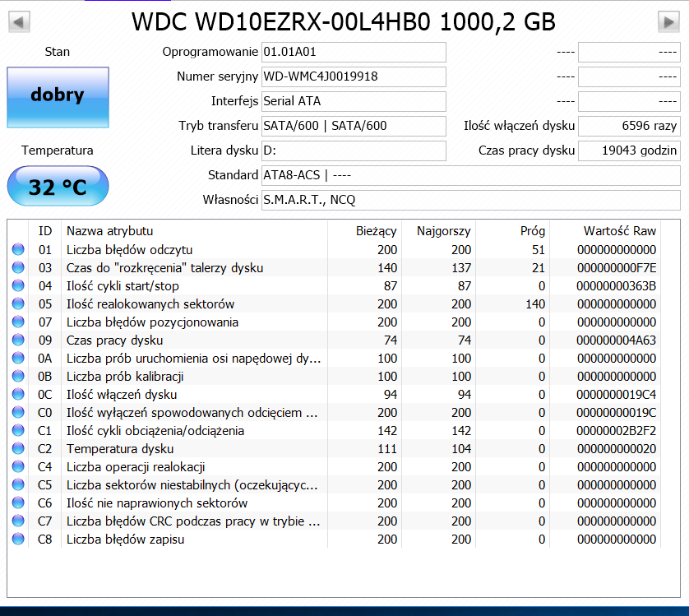Viewport: 689px width, 616px height.
Task: Click the status dot for Temperatura dysku row
Action: click(x=18, y=448)
